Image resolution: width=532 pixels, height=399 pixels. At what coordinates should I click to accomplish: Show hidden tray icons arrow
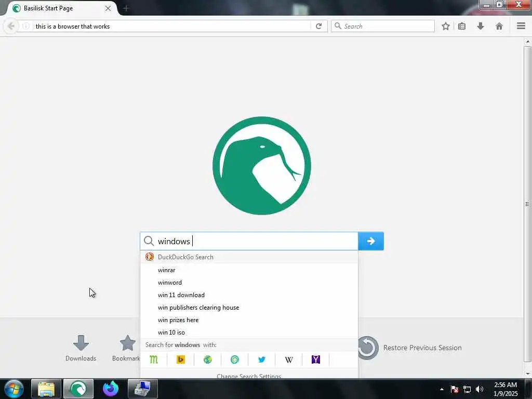tap(442, 389)
